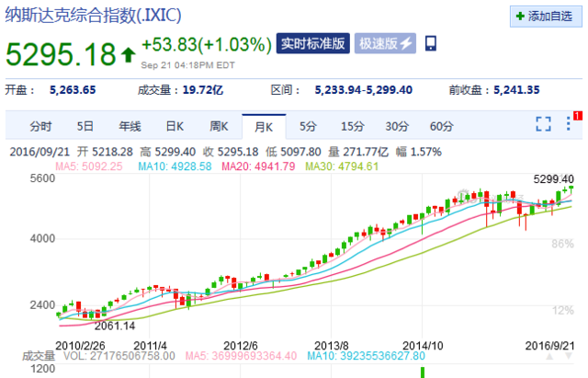Select the 日K chart tab
Screen dimensions: 588x378
pos(175,127)
